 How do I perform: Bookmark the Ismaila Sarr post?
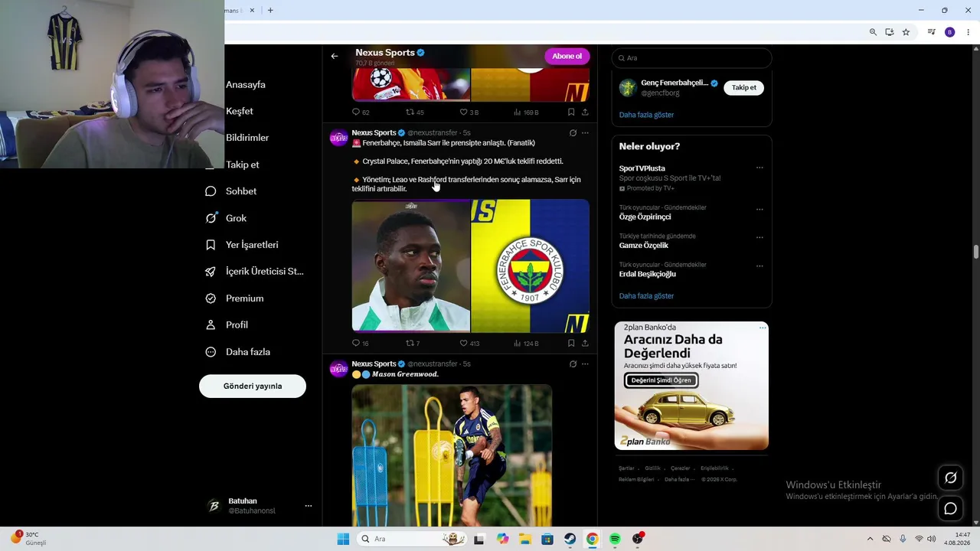571,343
